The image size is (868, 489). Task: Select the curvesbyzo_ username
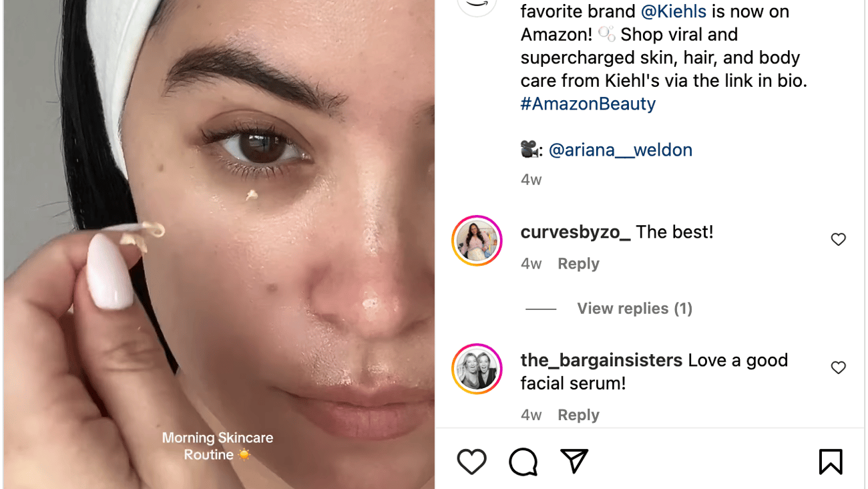coord(574,232)
